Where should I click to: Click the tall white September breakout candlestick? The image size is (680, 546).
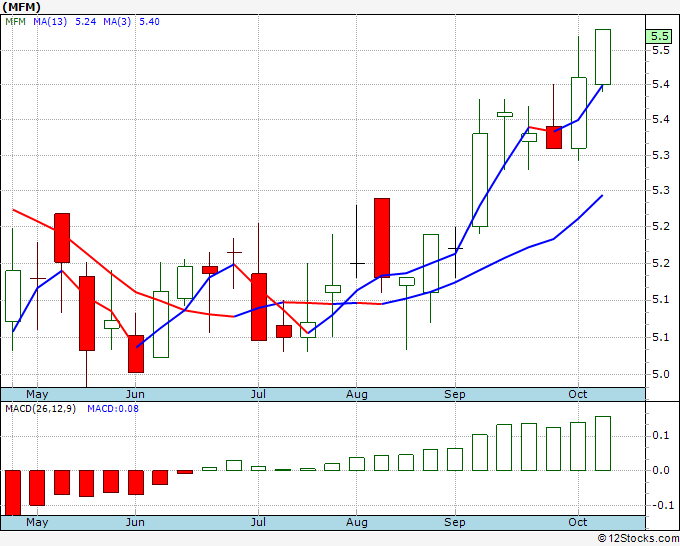[x=480, y=180]
